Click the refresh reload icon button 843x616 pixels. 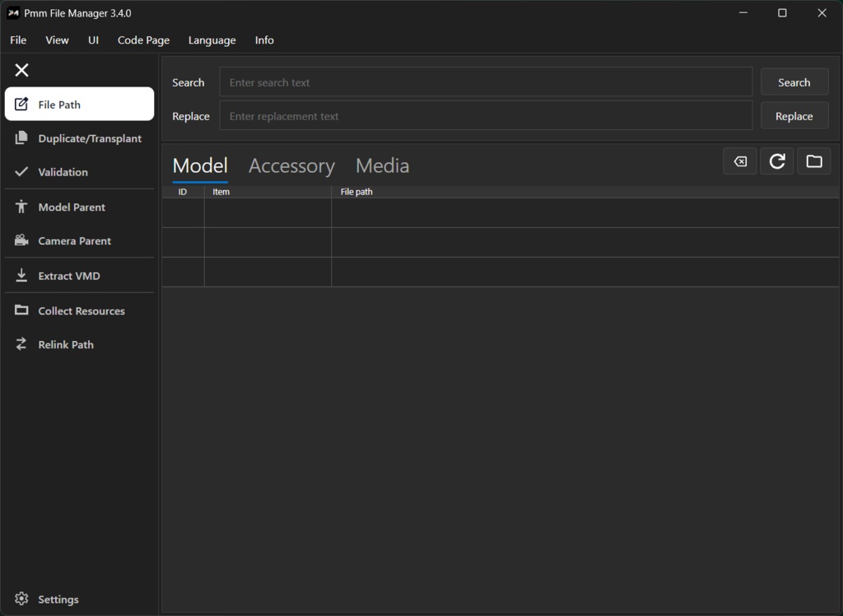777,161
